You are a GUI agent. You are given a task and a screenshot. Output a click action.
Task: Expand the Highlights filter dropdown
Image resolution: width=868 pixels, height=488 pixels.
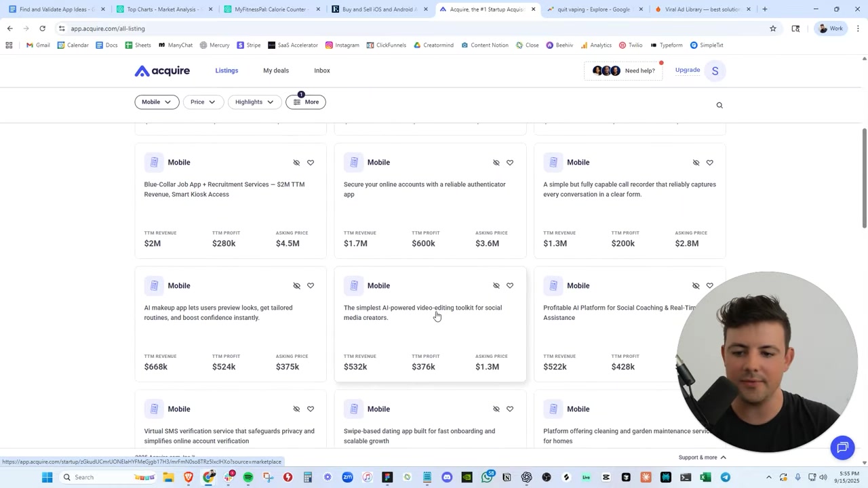(254, 102)
